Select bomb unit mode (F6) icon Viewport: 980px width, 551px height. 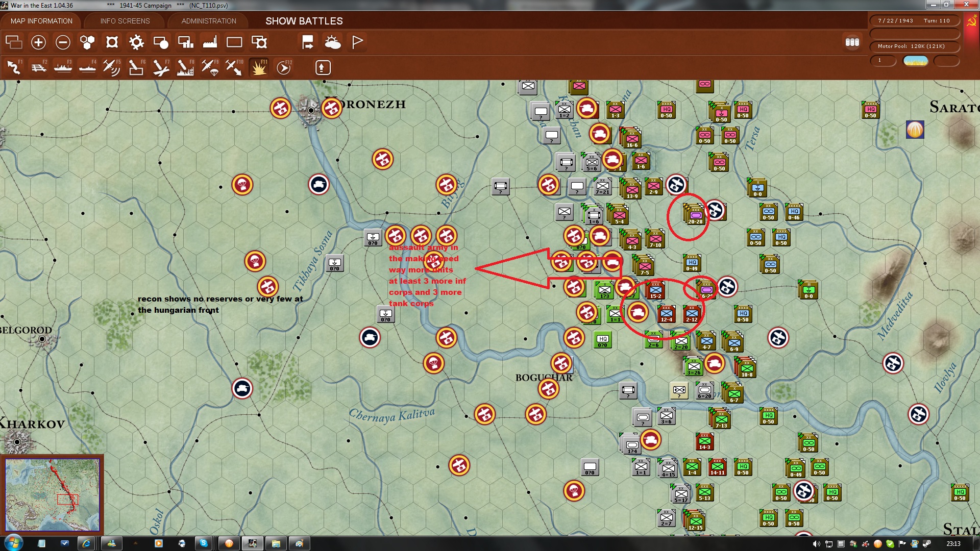pyautogui.click(x=136, y=67)
